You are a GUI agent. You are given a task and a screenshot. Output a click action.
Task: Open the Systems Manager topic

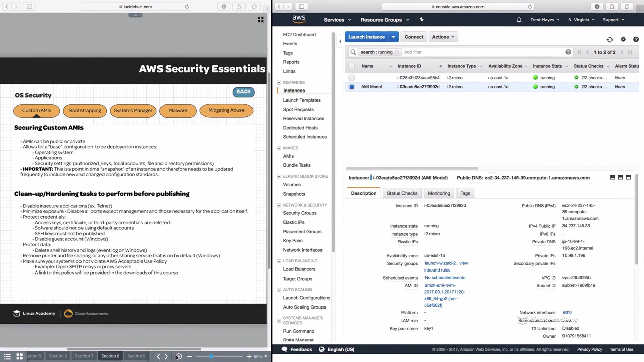(x=133, y=110)
